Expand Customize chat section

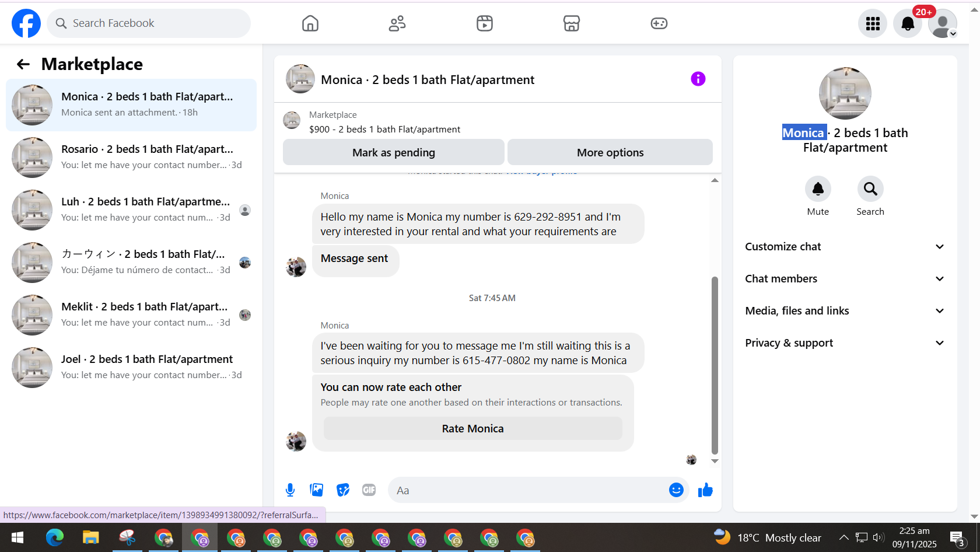tap(845, 247)
